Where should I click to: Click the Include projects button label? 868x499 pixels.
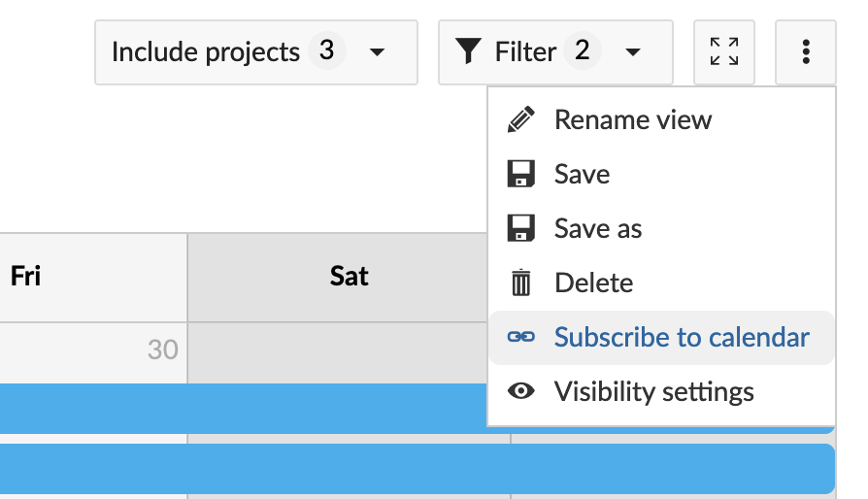[x=206, y=51]
